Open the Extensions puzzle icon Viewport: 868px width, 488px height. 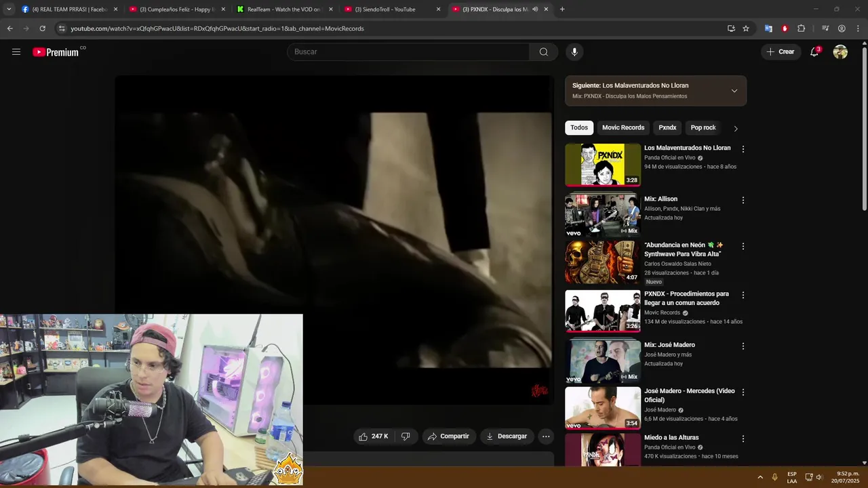pos(801,28)
